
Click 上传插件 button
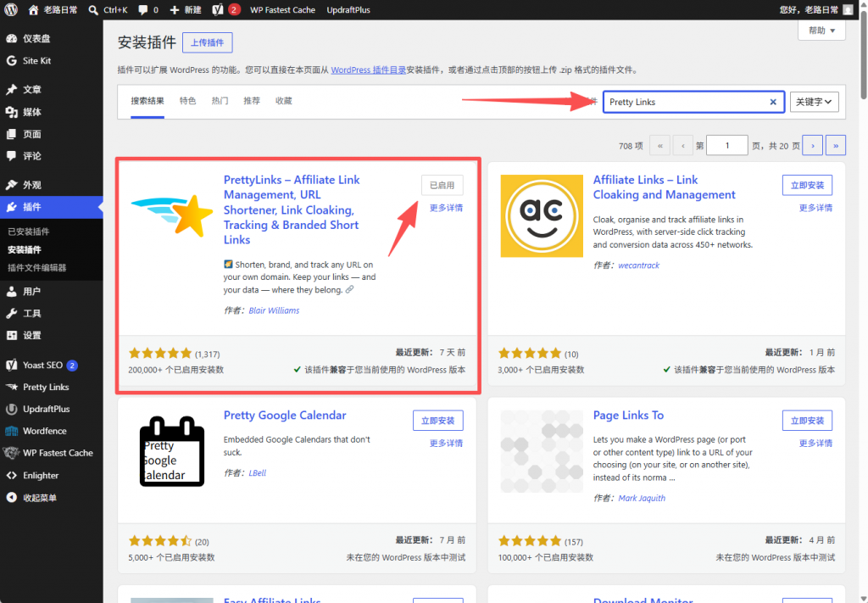tap(207, 42)
